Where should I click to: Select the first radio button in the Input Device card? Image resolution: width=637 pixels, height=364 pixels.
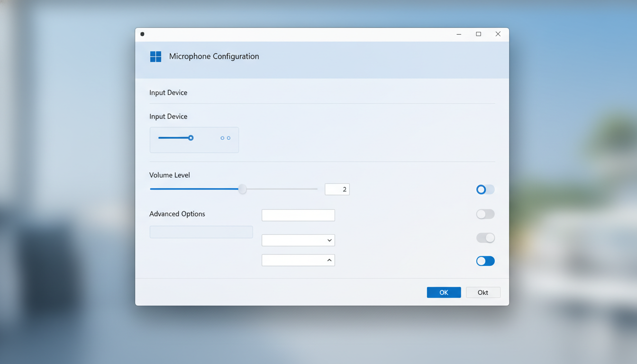(x=221, y=137)
